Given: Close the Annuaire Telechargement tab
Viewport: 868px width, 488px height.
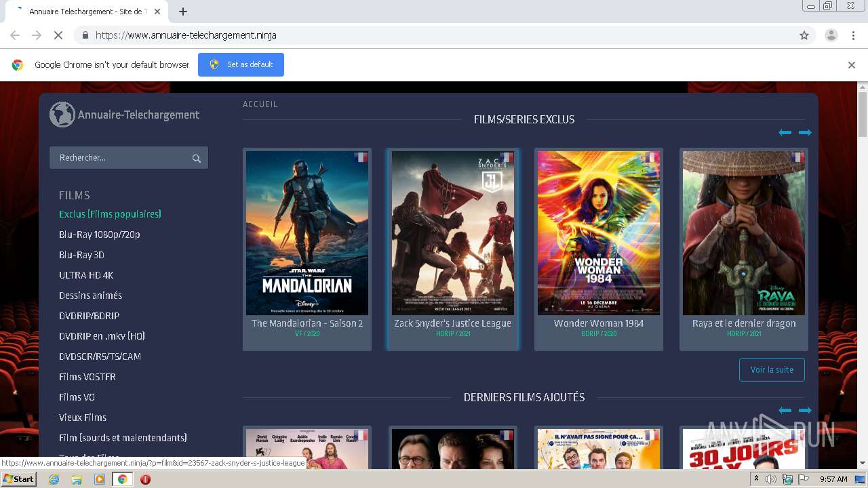Looking at the screenshot, I should pos(157,12).
